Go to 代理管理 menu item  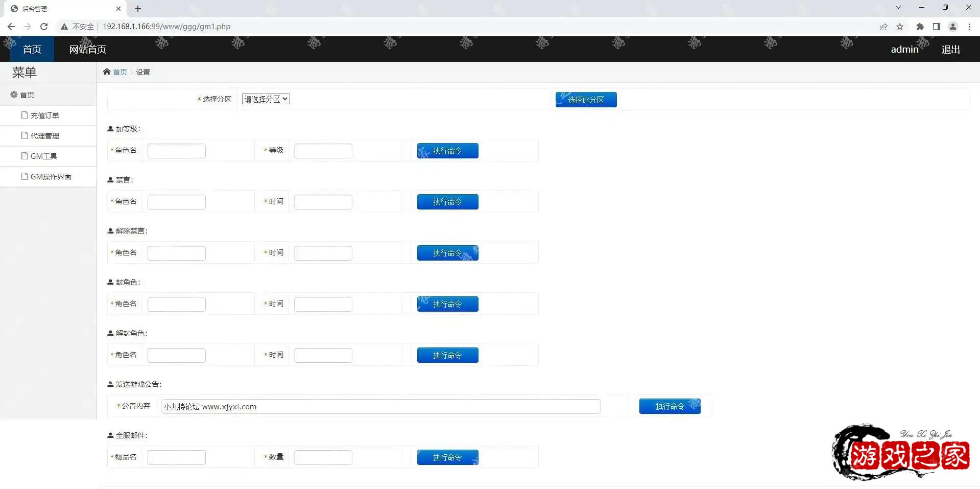(45, 136)
